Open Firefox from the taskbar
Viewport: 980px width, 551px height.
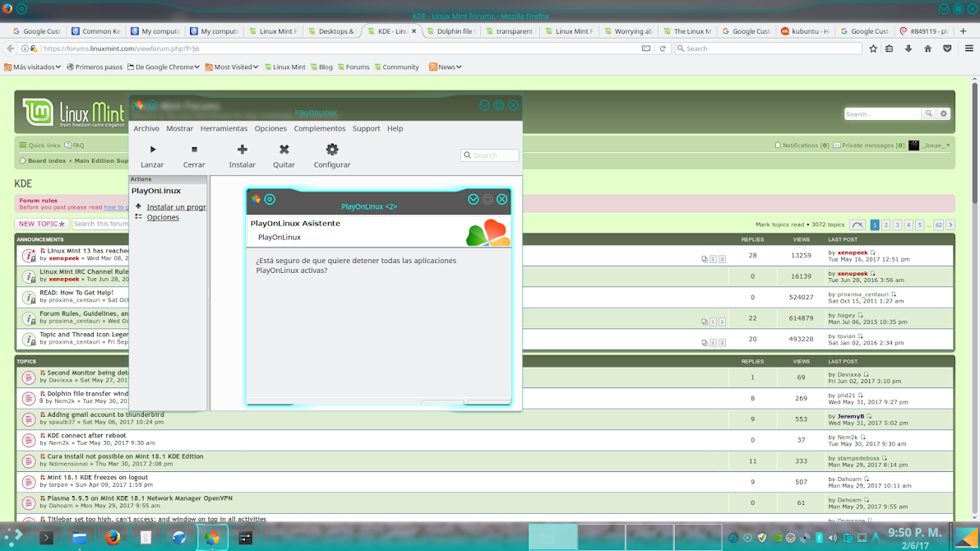pos(113,537)
